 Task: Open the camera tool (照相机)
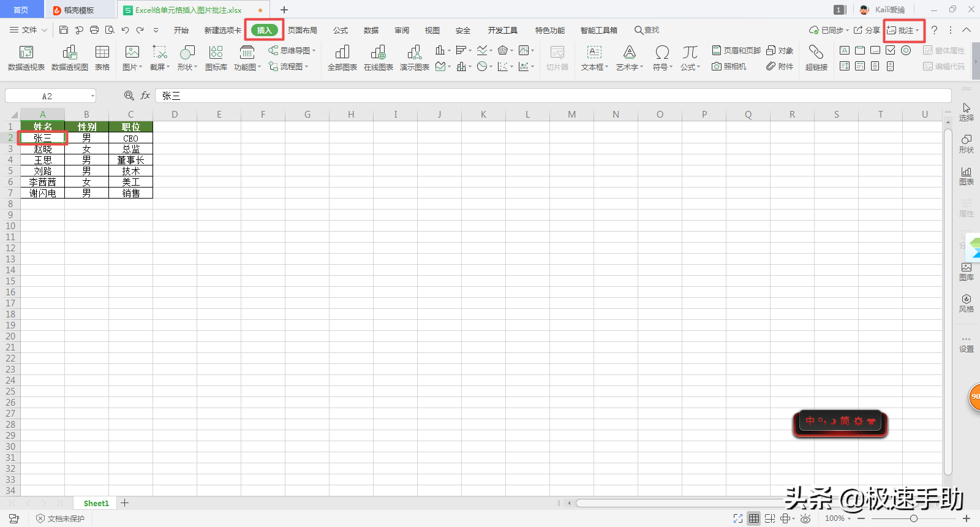coord(729,66)
